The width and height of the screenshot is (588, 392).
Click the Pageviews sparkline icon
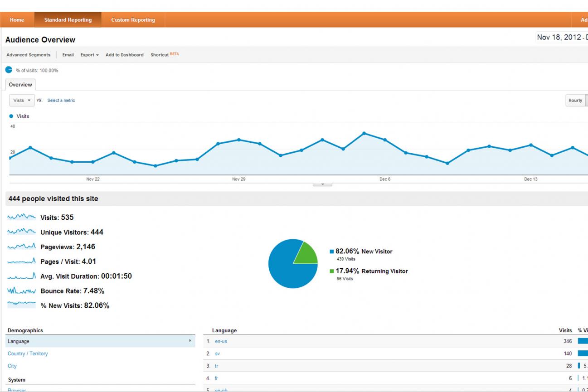coord(21,247)
